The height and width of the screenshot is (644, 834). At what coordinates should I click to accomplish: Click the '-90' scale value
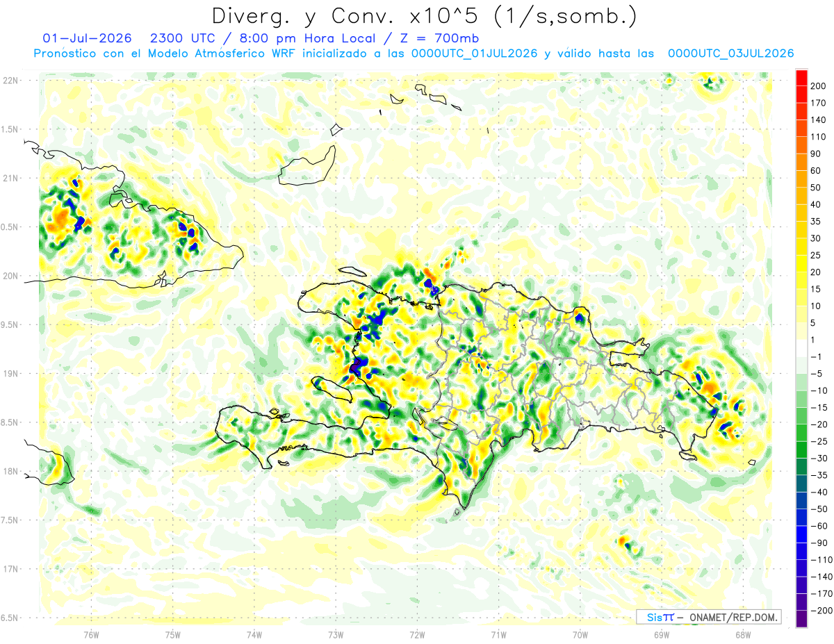[x=819, y=543]
